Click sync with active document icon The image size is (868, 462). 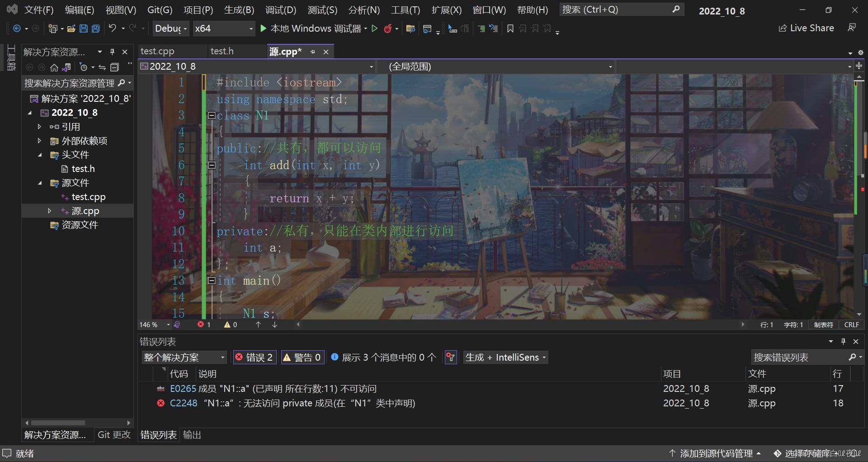tap(102, 67)
